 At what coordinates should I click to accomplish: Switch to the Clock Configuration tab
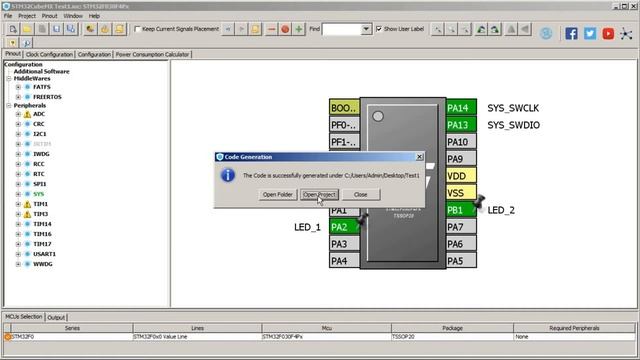(x=49, y=54)
